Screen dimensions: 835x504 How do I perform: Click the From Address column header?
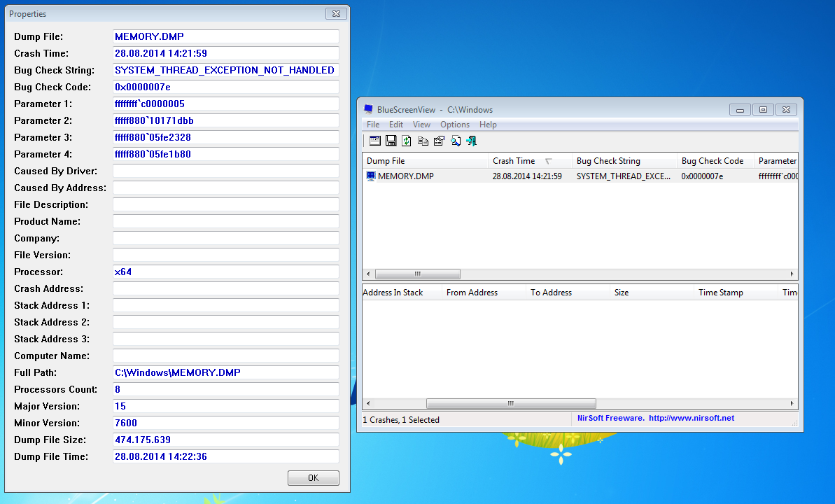click(484, 293)
